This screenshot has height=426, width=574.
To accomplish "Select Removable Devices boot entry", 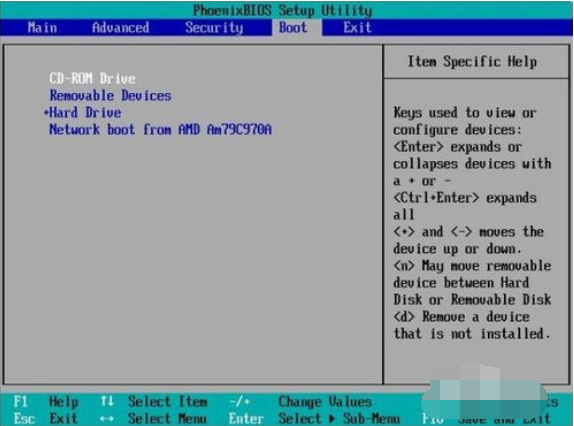I will [111, 96].
